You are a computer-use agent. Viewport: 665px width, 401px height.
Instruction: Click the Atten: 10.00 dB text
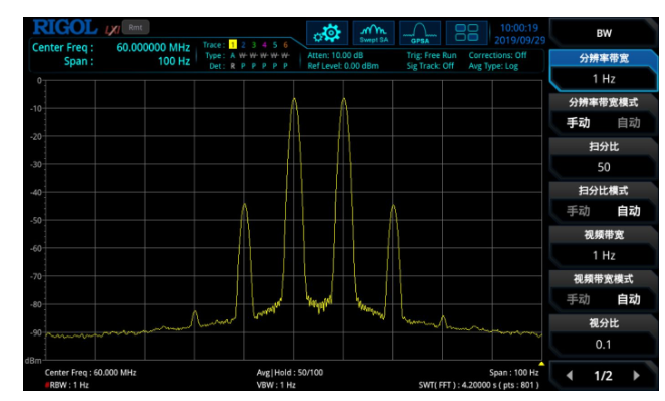(x=335, y=55)
